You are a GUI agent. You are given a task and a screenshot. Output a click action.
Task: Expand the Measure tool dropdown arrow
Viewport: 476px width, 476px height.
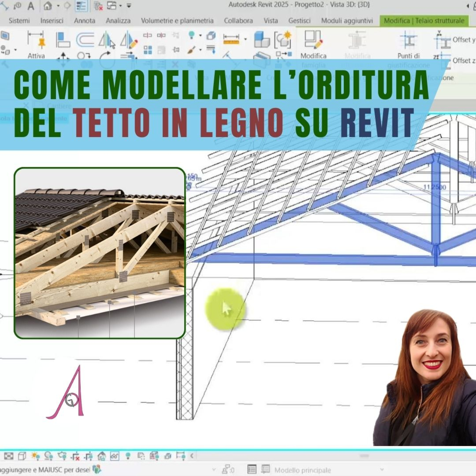(x=245, y=39)
